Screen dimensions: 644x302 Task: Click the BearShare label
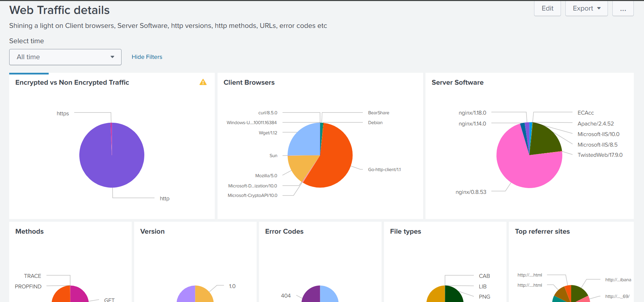click(379, 113)
